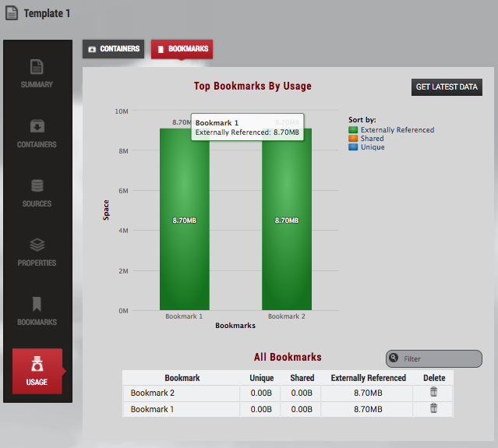The image size is (498, 448).
Task: Sort table by Externally Referenced column header
Action: pyautogui.click(x=368, y=378)
